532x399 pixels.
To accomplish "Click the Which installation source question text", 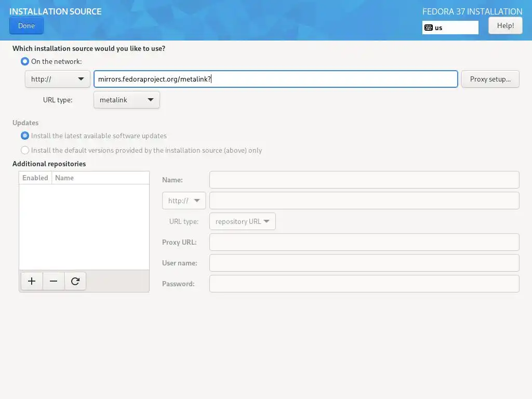I will [89, 48].
